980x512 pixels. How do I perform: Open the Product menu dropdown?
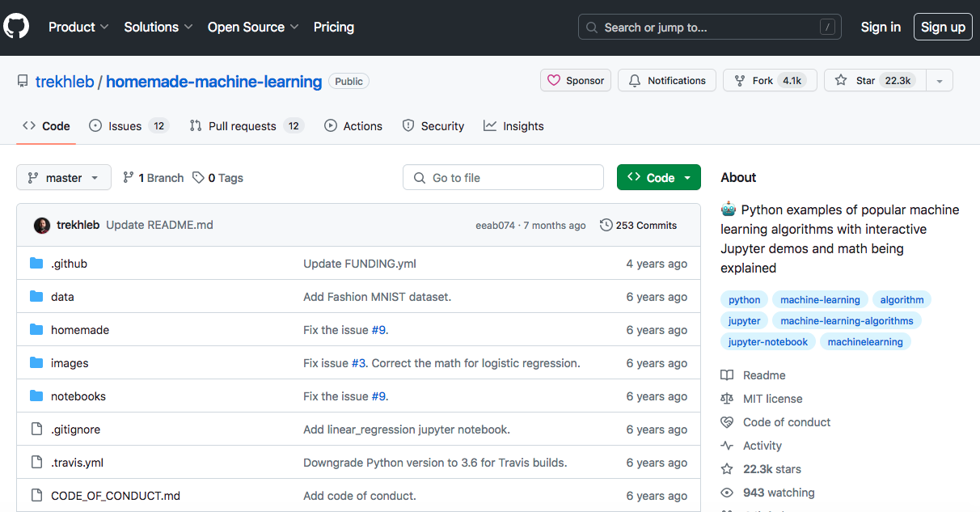tap(78, 27)
